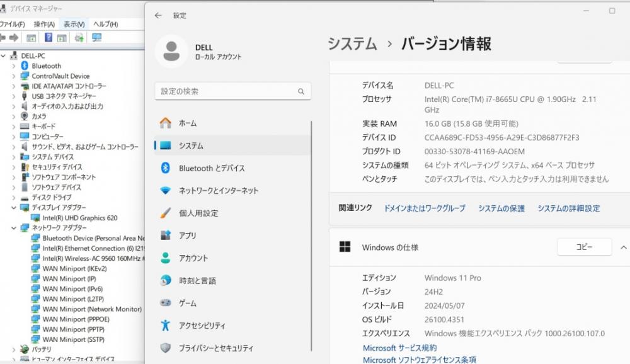Viewport: 630px width, 364px height.
Task: Click the システム breadcrumb in the page title
Action: click(x=352, y=44)
